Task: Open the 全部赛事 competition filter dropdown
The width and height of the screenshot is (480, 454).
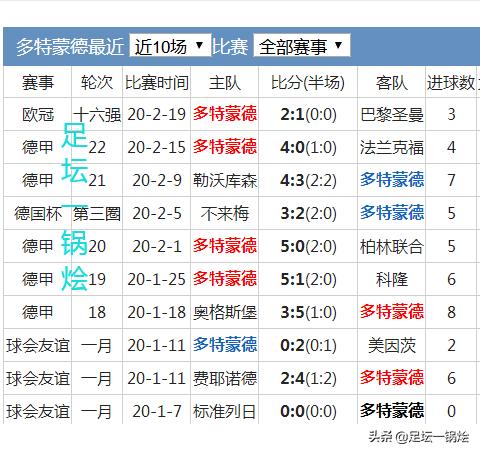Action: point(302,46)
